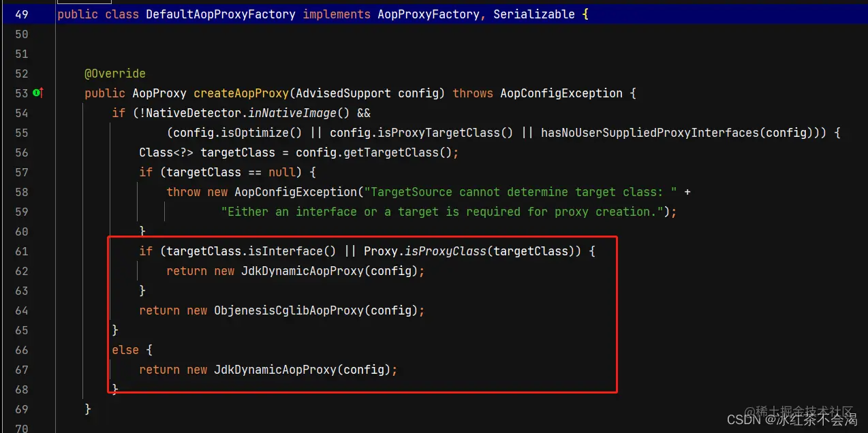868x433 pixels.
Task: Click AopConfigException constructor on line 58
Action: 296,192
